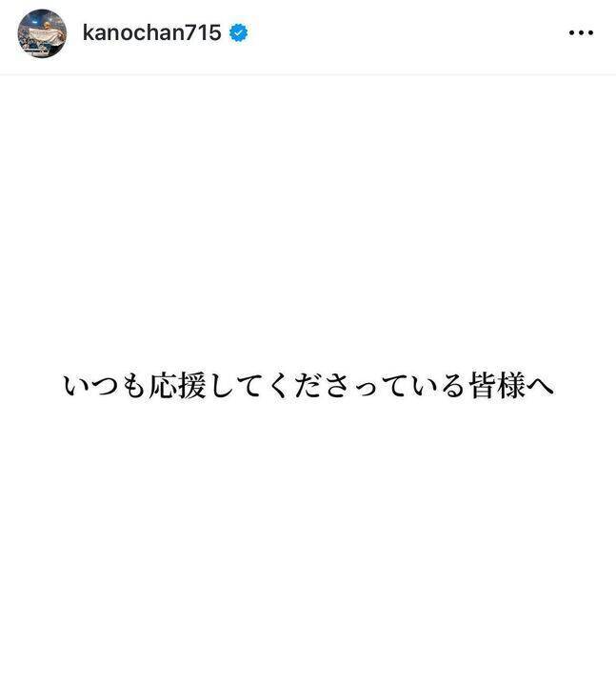Click the 皆様へ characters in the post
Image resolution: width=616 pixels, height=686 pixels.
[511, 386]
